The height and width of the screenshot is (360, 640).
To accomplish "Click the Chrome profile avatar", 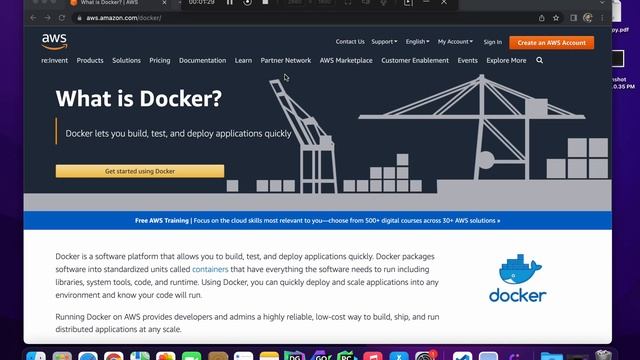I will [x=588, y=18].
